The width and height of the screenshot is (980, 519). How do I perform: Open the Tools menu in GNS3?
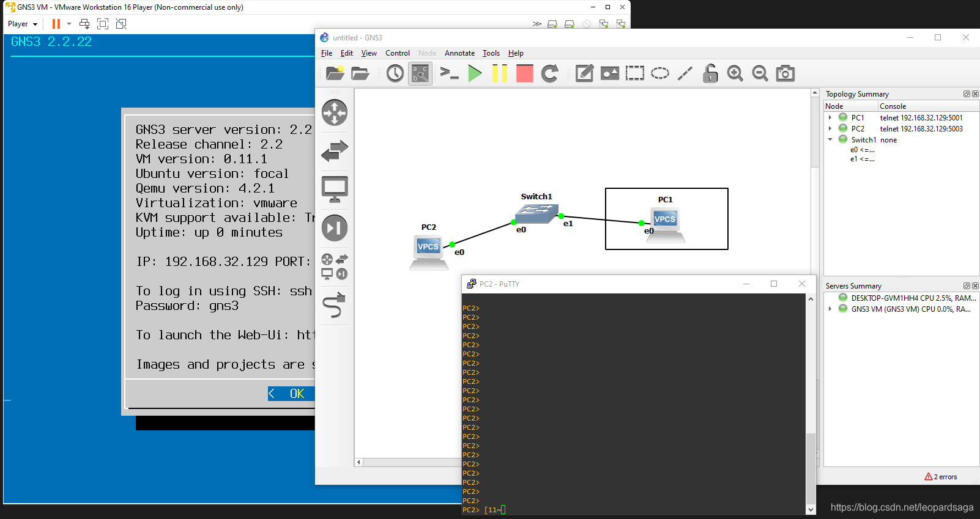(x=491, y=53)
